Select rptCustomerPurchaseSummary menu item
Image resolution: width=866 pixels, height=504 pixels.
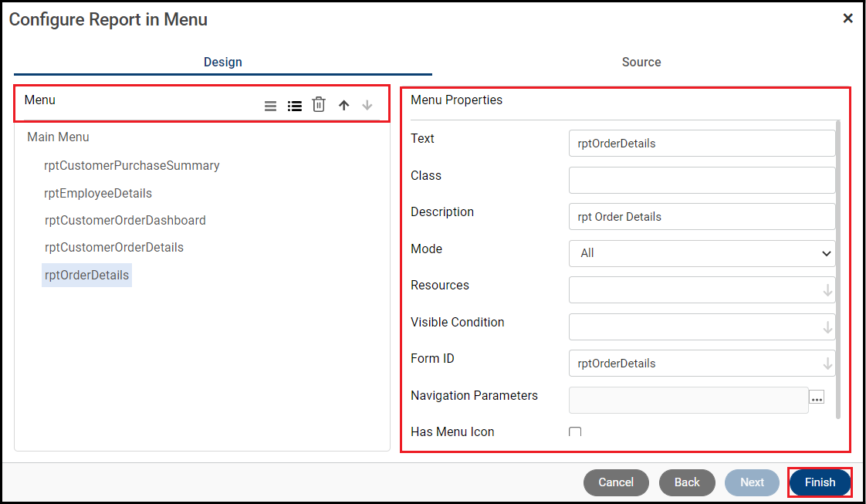tap(131, 166)
